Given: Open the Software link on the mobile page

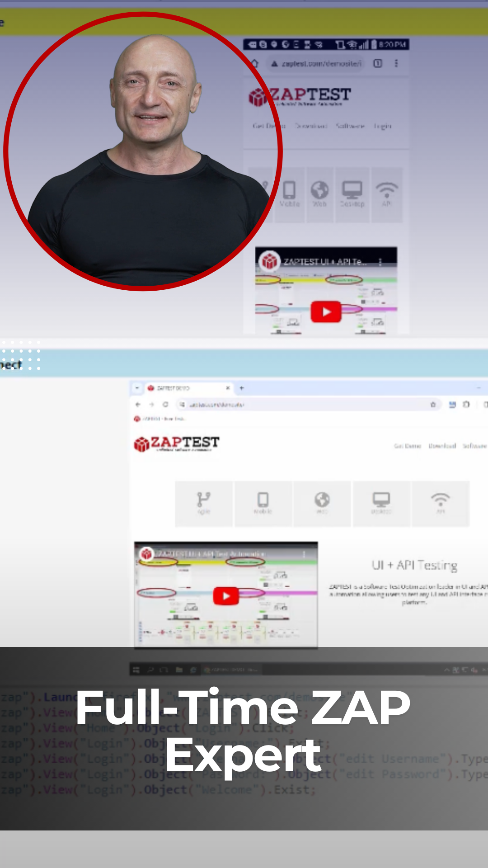Looking at the screenshot, I should (350, 126).
